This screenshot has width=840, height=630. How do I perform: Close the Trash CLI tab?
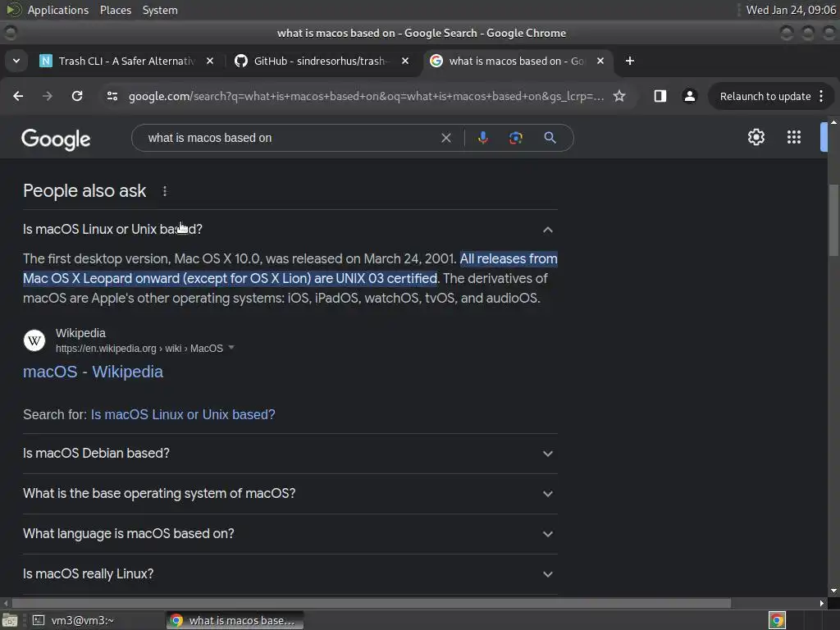click(210, 61)
